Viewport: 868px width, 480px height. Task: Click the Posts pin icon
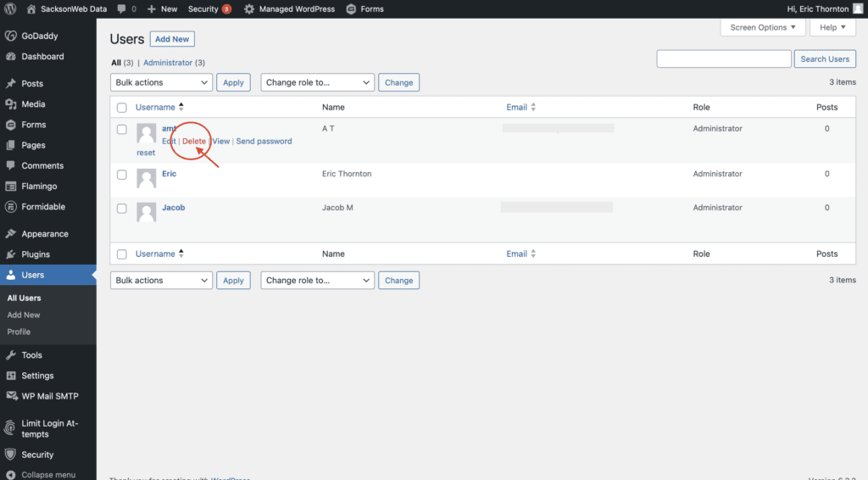pyautogui.click(x=10, y=84)
